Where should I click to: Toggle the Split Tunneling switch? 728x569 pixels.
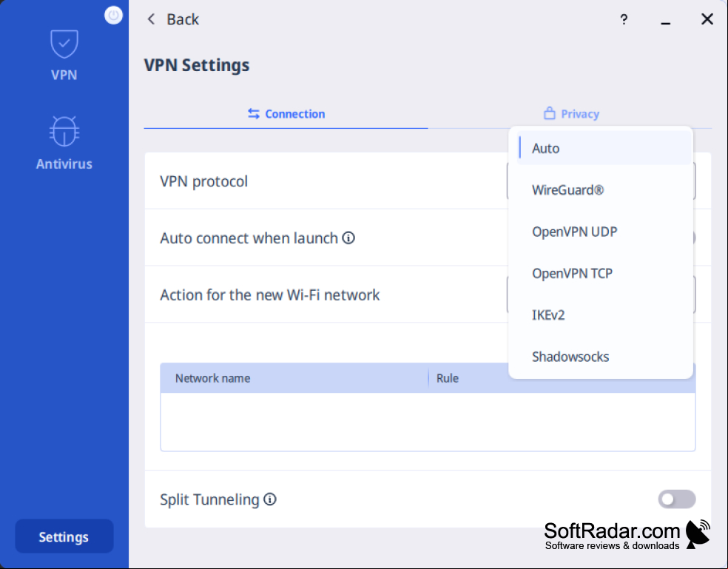tap(676, 499)
